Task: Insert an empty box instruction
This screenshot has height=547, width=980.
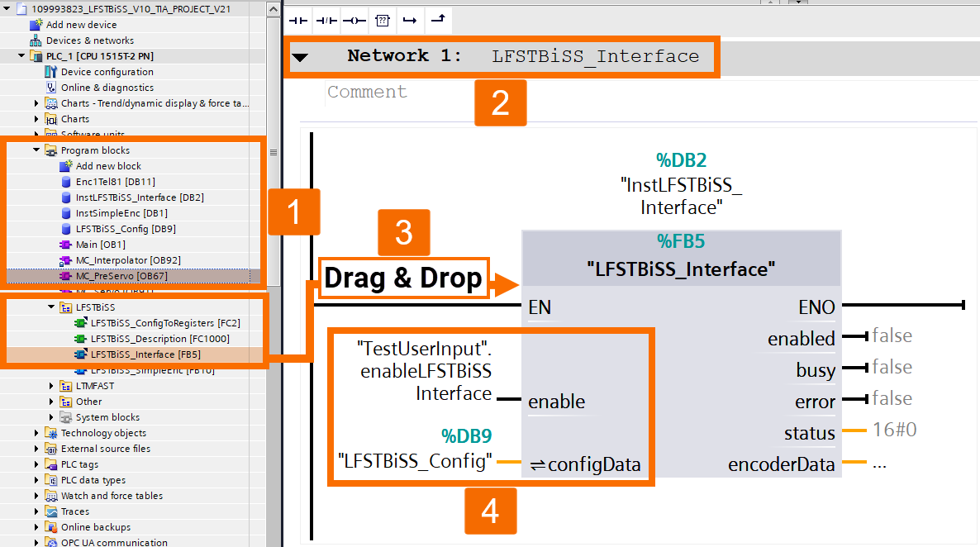Action: (383, 21)
